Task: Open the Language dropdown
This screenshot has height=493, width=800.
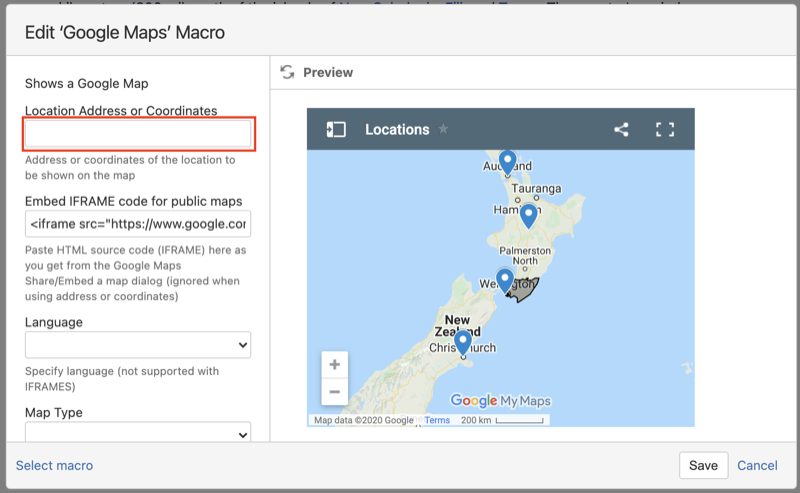Action: click(x=138, y=345)
